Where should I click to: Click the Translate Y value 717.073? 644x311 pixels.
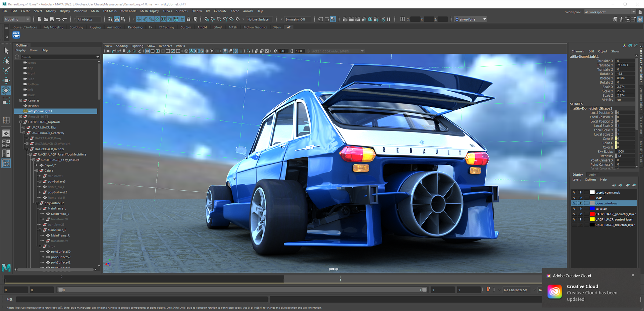(x=625, y=65)
